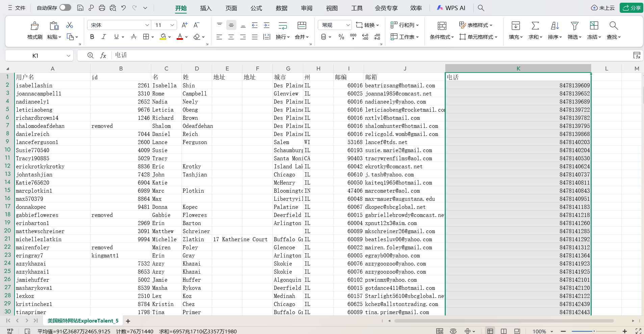
Task: Click the Decrease Decimal icon
Action: [x=377, y=37]
